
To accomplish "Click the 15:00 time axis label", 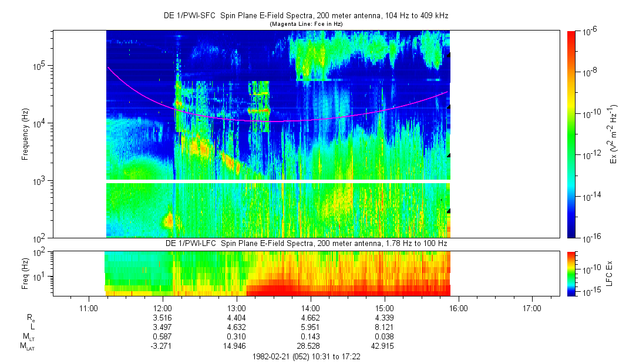I will 384,308.
